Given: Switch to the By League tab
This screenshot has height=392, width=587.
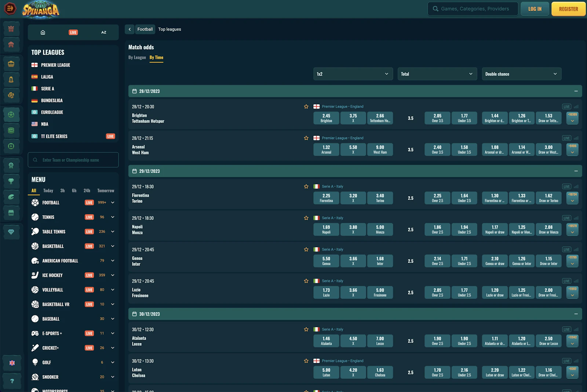Looking at the screenshot, I should point(137,58).
